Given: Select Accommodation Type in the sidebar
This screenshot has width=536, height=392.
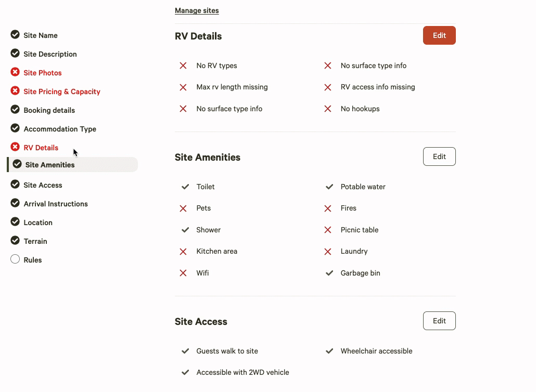Looking at the screenshot, I should [x=60, y=129].
